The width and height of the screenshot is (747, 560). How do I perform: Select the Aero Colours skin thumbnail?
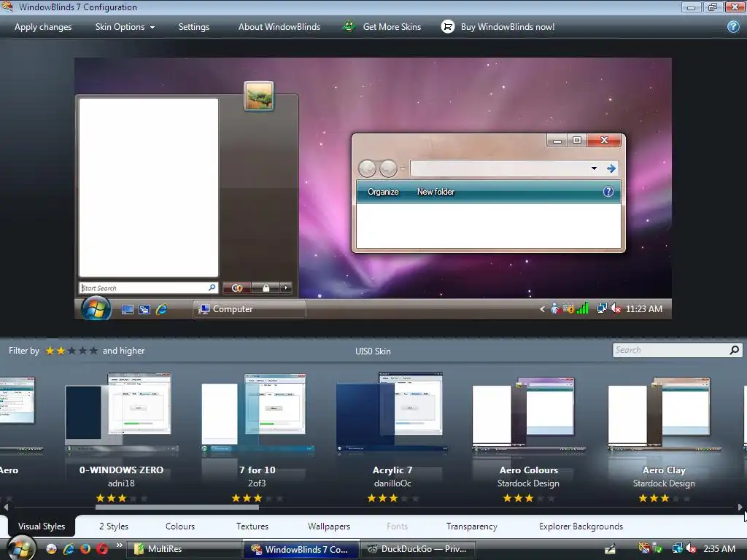tap(528, 414)
